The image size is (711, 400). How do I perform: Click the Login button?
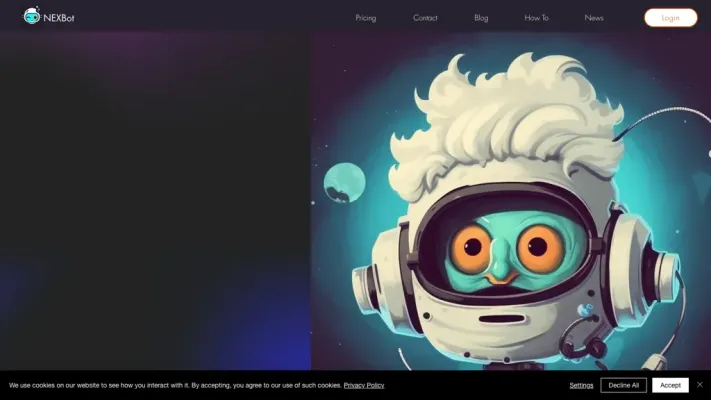coord(671,18)
